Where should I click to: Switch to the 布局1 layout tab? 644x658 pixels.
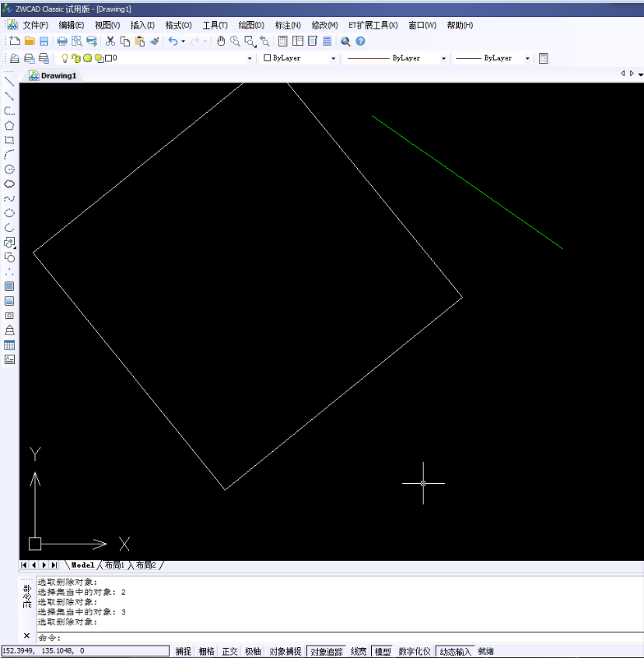coord(114,565)
